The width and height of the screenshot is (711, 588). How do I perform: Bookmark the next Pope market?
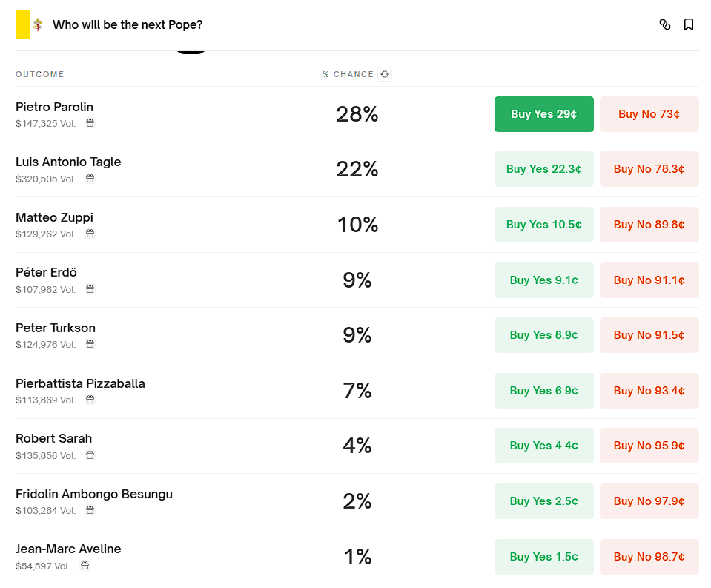pyautogui.click(x=688, y=24)
